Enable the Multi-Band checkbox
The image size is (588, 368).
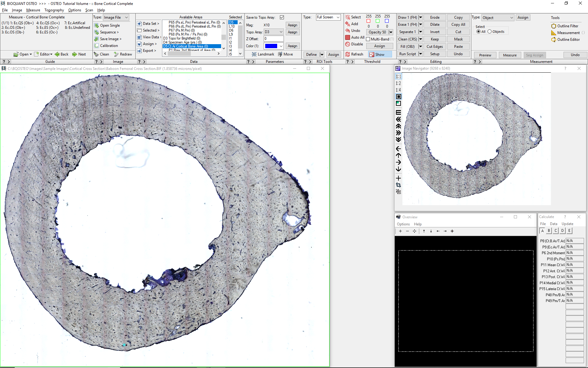pyautogui.click(x=368, y=39)
